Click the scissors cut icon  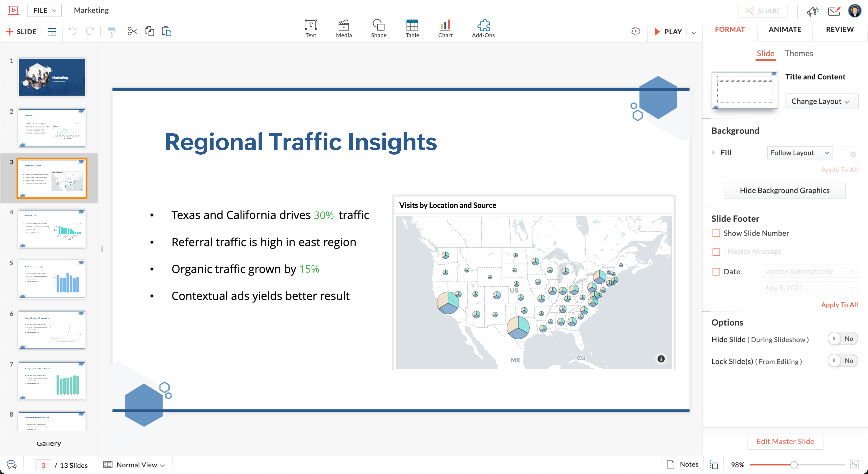pos(132,32)
